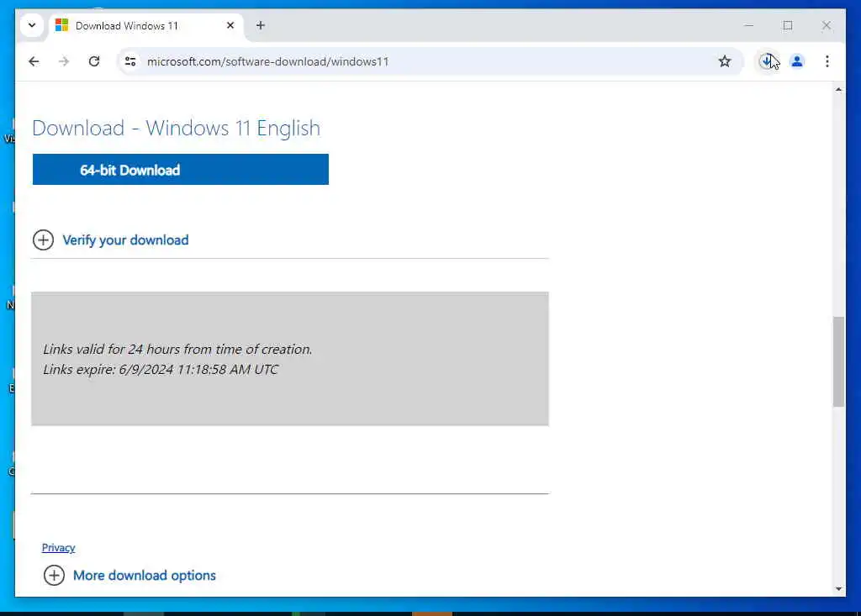Open the Privacy link
The image size is (861, 616).
point(58,547)
